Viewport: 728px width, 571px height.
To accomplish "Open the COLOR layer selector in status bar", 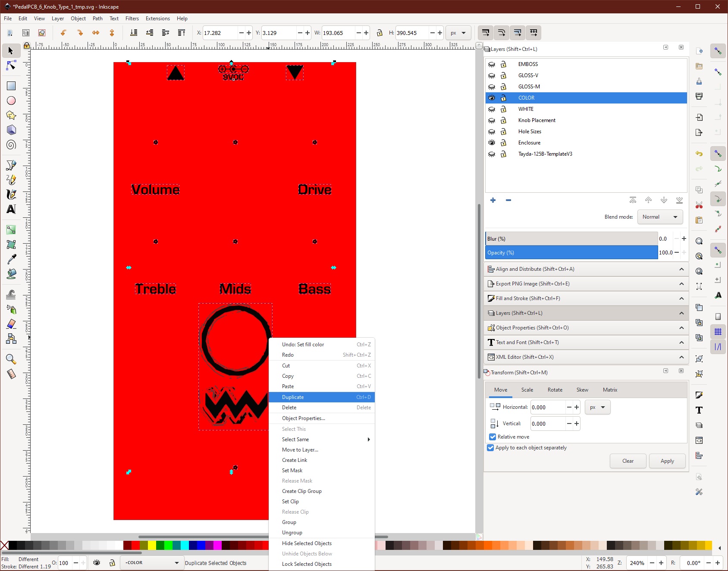I will coord(151,563).
